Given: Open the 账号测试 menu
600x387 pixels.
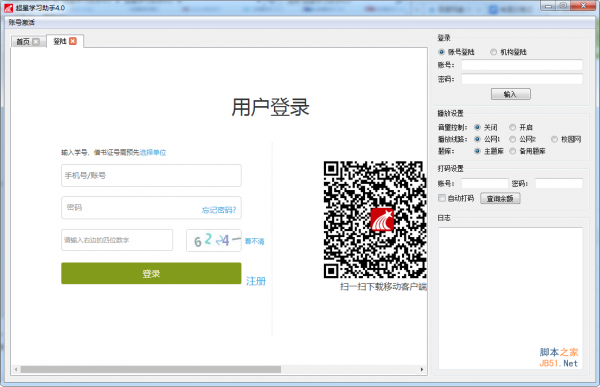Looking at the screenshot, I should [x=22, y=23].
